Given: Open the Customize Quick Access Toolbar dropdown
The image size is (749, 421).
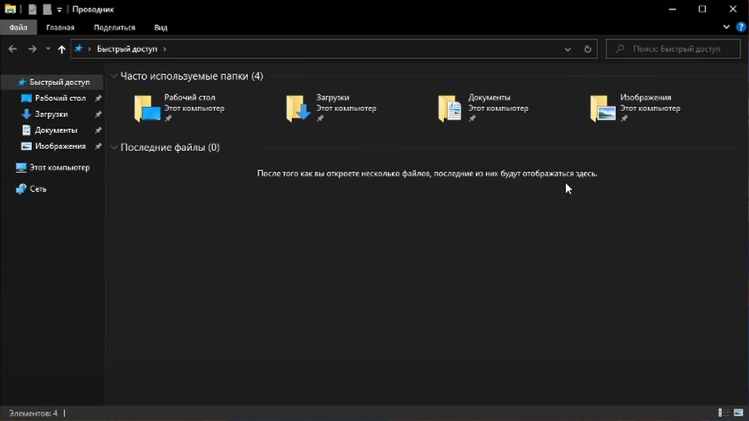Looking at the screenshot, I should 59,10.
